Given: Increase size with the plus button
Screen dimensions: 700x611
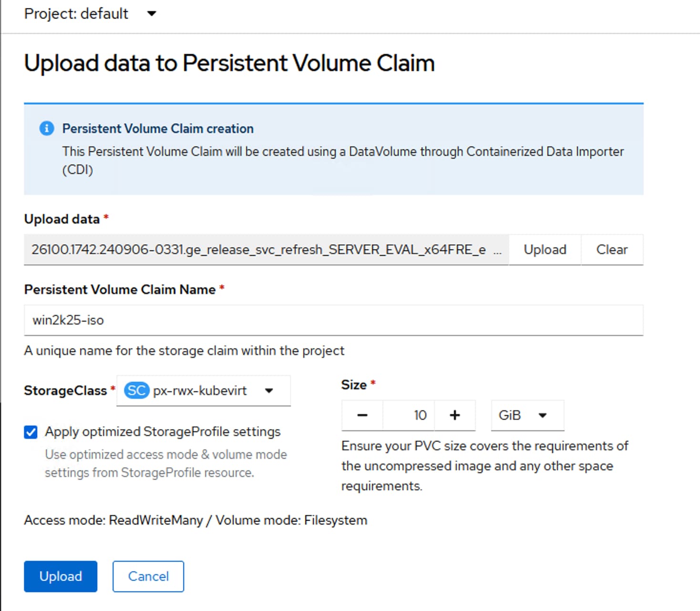Looking at the screenshot, I should tap(455, 416).
